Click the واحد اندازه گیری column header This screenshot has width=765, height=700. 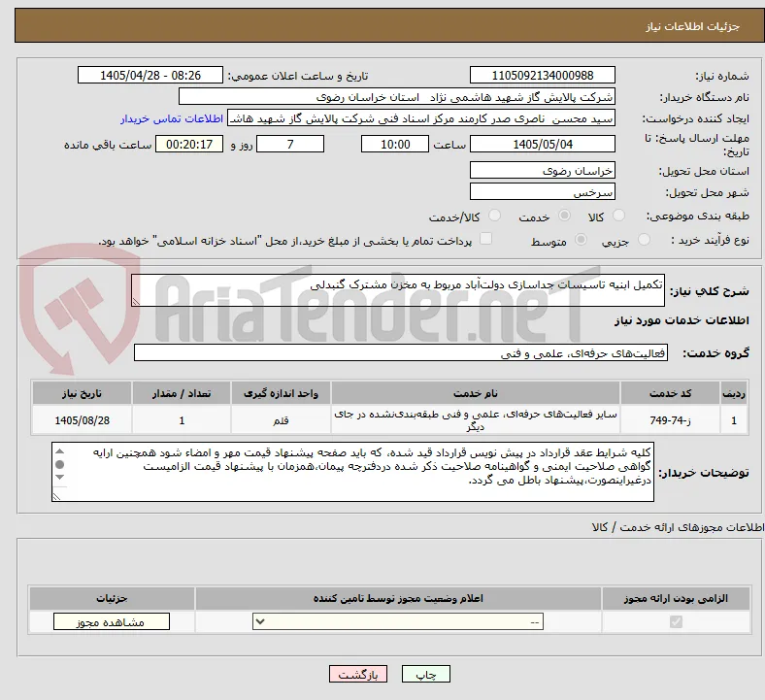(x=281, y=393)
